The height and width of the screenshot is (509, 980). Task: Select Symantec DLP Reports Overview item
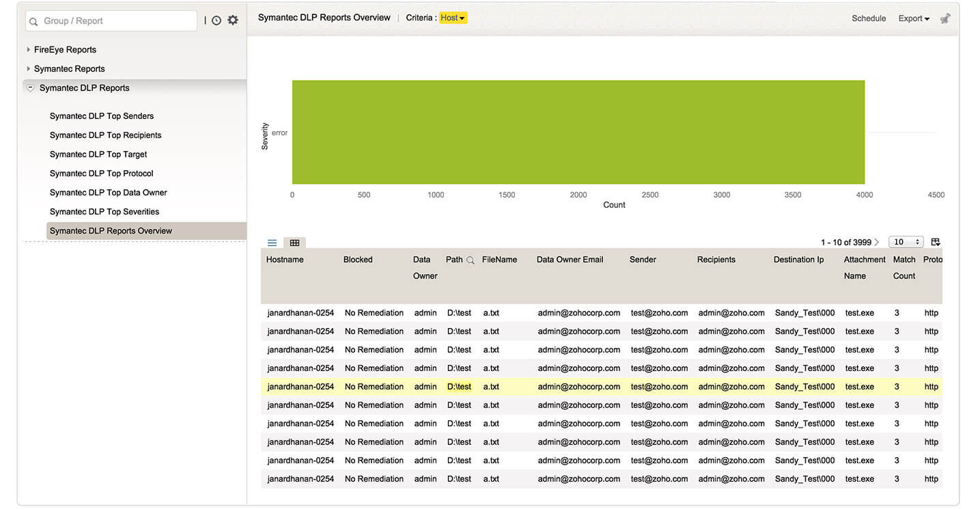click(146, 231)
